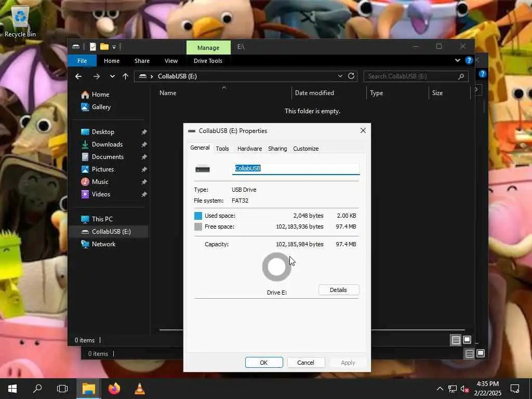
Task: Open Explorer help icon
Action: (x=469, y=60)
